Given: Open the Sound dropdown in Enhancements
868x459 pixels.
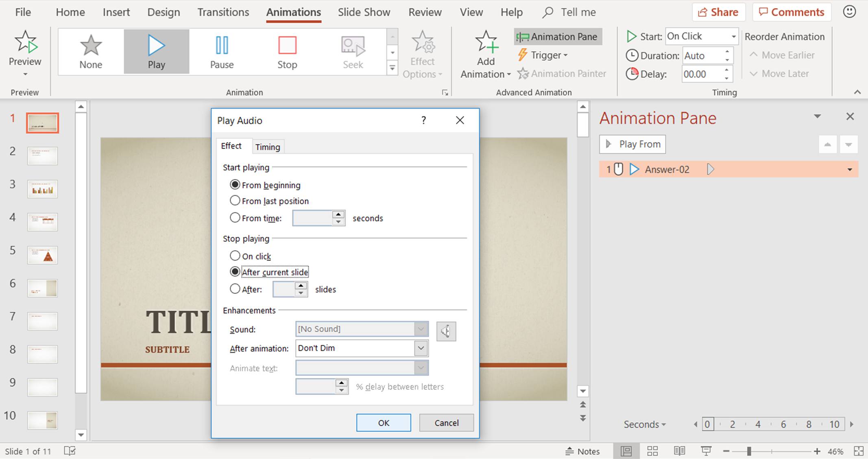Looking at the screenshot, I should (x=421, y=329).
